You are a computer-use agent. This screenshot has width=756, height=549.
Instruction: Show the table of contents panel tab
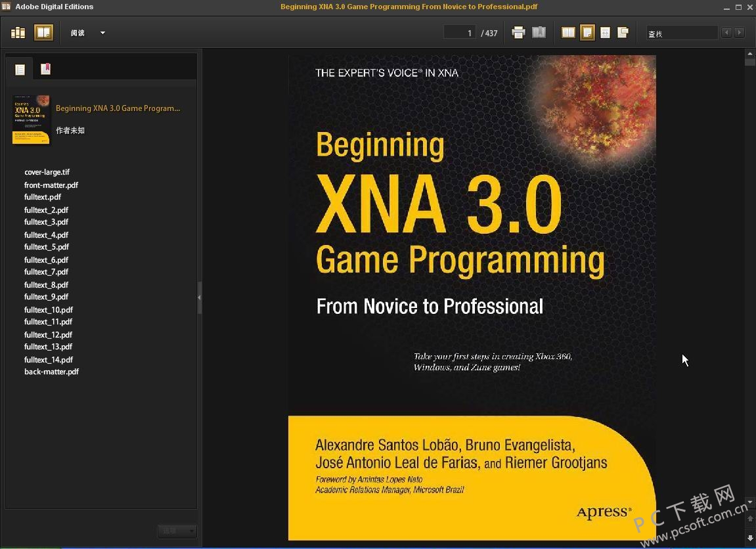(20, 70)
